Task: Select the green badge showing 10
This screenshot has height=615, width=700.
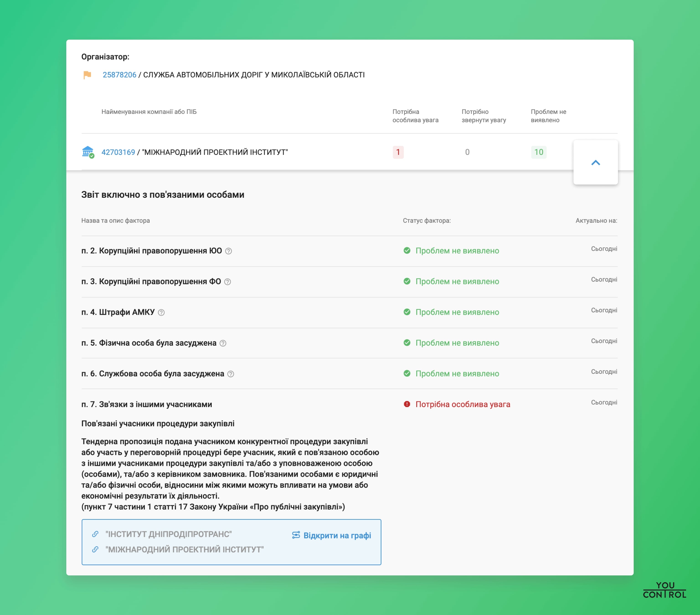Action: 539,152
